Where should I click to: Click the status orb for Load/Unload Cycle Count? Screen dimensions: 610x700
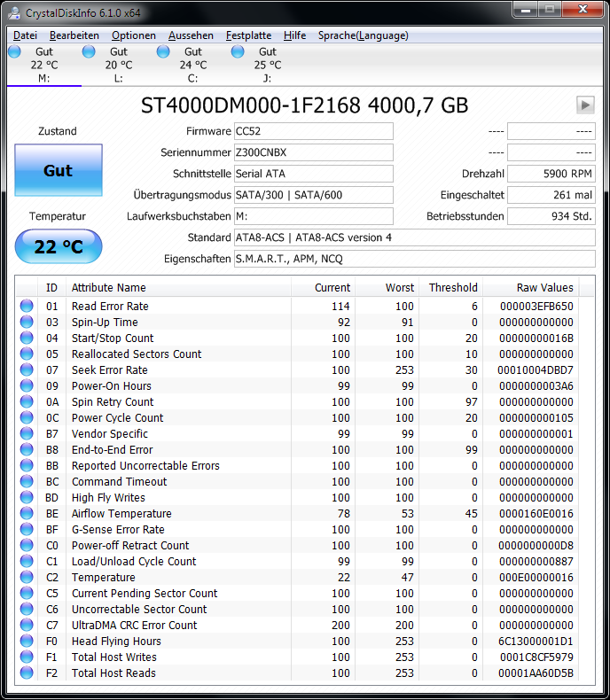27,561
